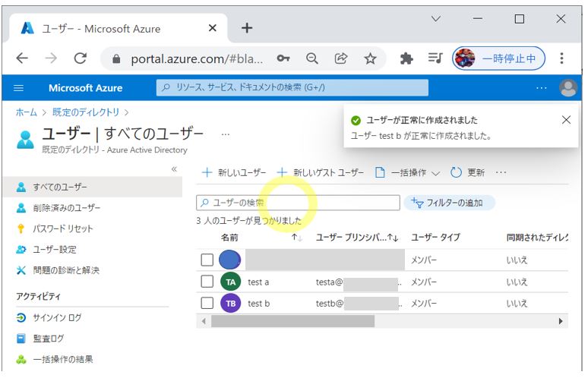Collapse the left navigation pane

(174, 169)
